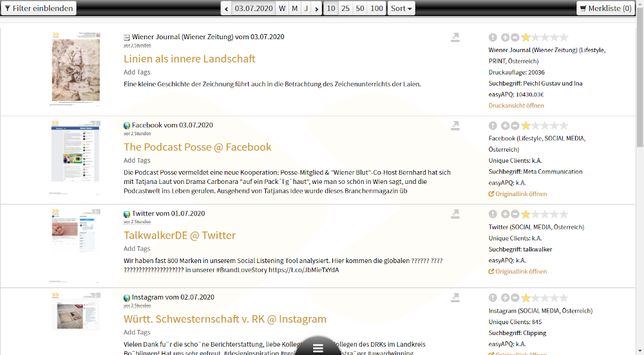Click globe icon beside Facebook vom 03.07.2020
The image size is (644, 355).
pyautogui.click(x=127, y=125)
